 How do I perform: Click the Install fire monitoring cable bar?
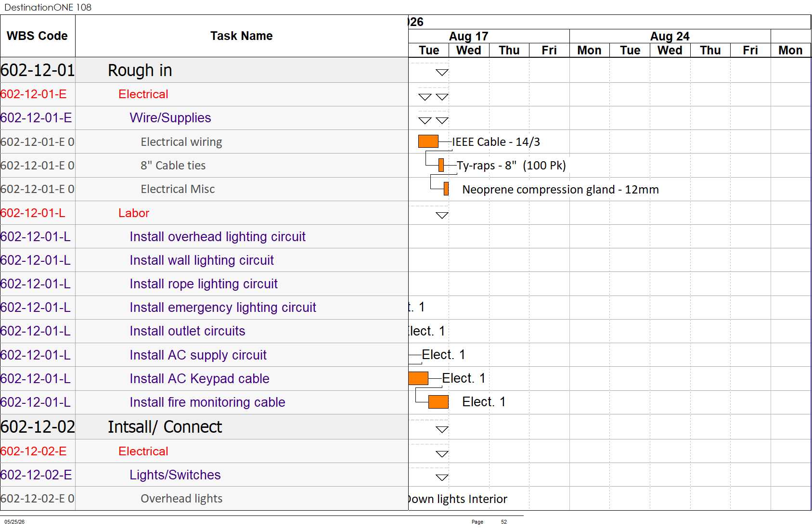coord(438,402)
